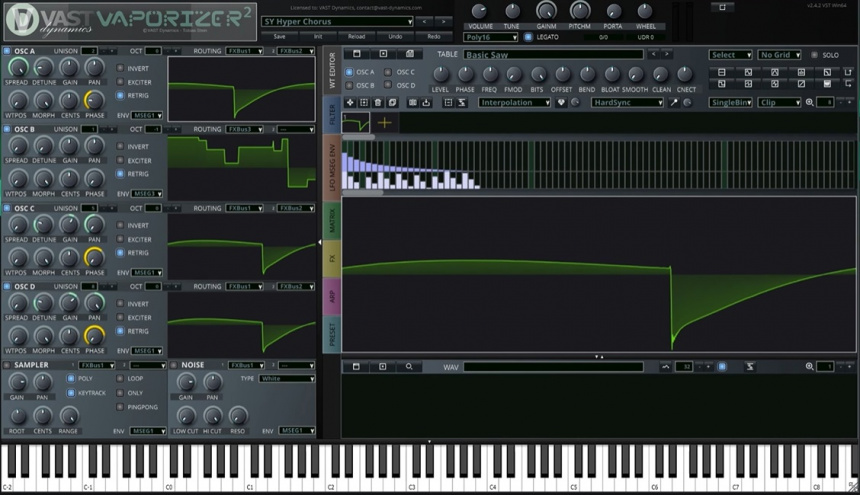Click the zoom magnifier in the WAV toolbar
The image size is (860, 495).
click(810, 366)
